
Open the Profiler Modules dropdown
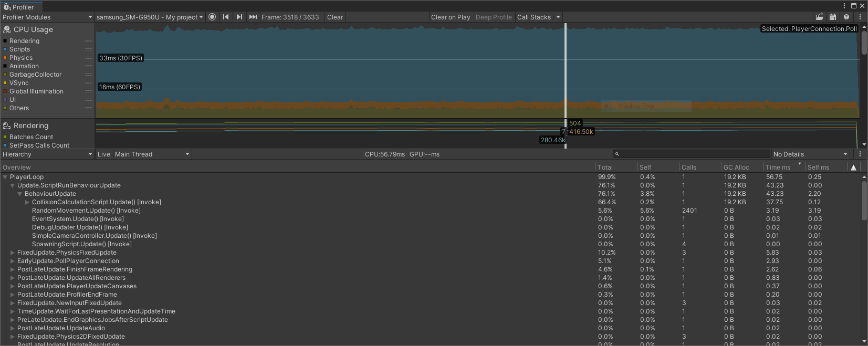47,17
